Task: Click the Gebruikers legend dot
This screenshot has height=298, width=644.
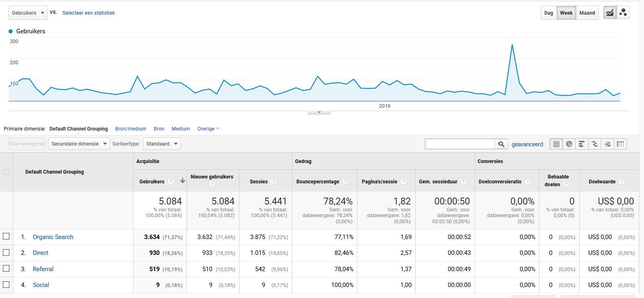Action: [x=11, y=31]
